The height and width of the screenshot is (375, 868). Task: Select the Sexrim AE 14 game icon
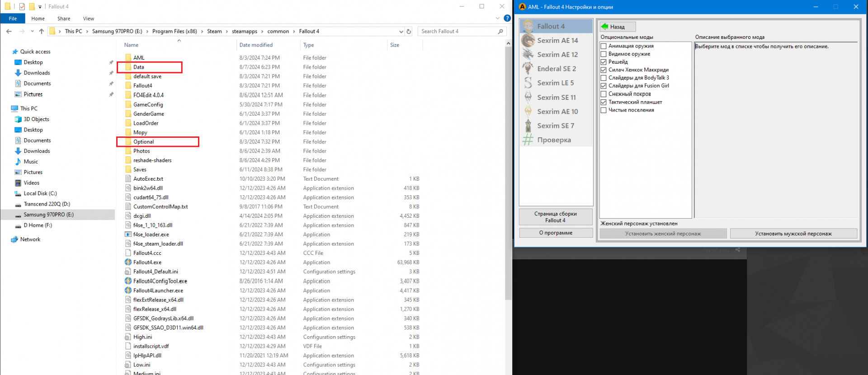point(528,41)
